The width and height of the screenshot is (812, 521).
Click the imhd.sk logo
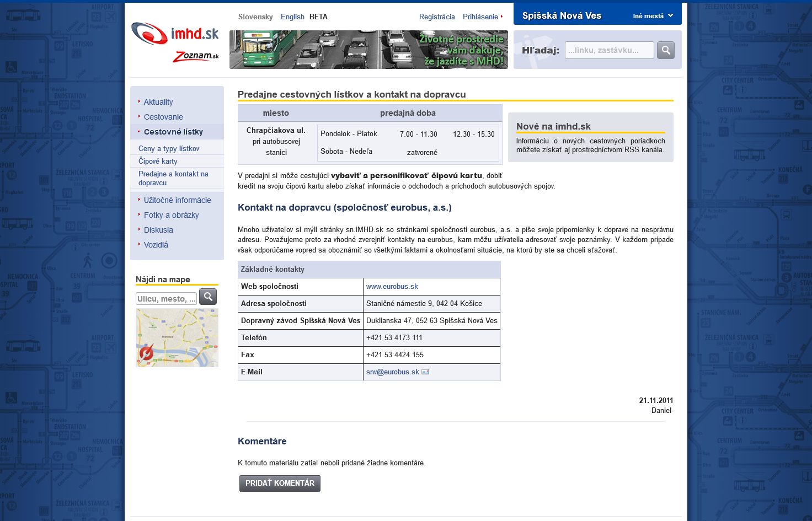[175, 34]
